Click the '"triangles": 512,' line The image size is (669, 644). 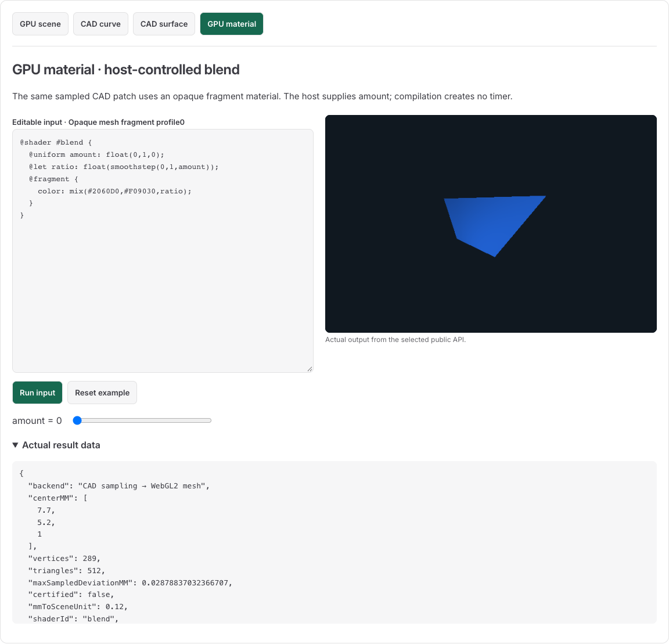(x=67, y=571)
